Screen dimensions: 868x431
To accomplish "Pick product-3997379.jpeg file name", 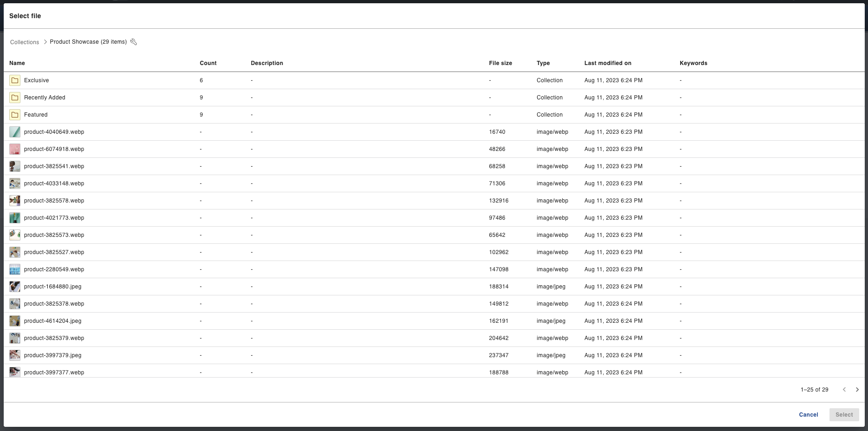I will (x=52, y=355).
